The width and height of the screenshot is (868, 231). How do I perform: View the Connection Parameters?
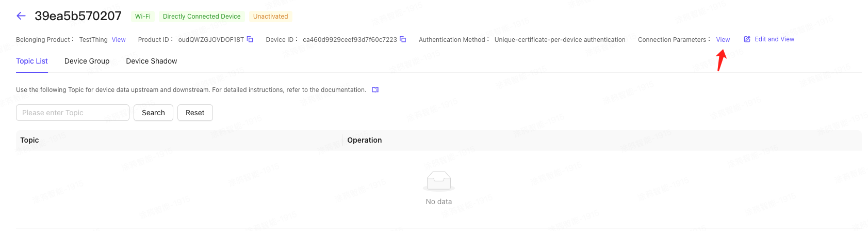(x=723, y=40)
